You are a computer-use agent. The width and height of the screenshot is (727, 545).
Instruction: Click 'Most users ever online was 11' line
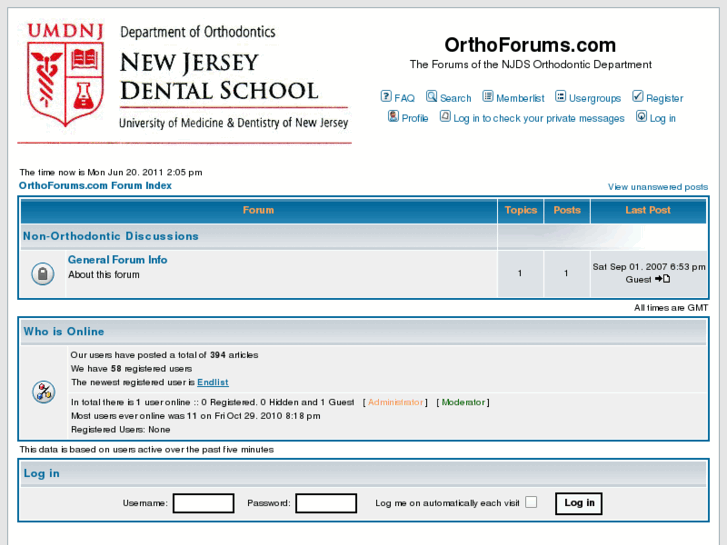point(195,416)
